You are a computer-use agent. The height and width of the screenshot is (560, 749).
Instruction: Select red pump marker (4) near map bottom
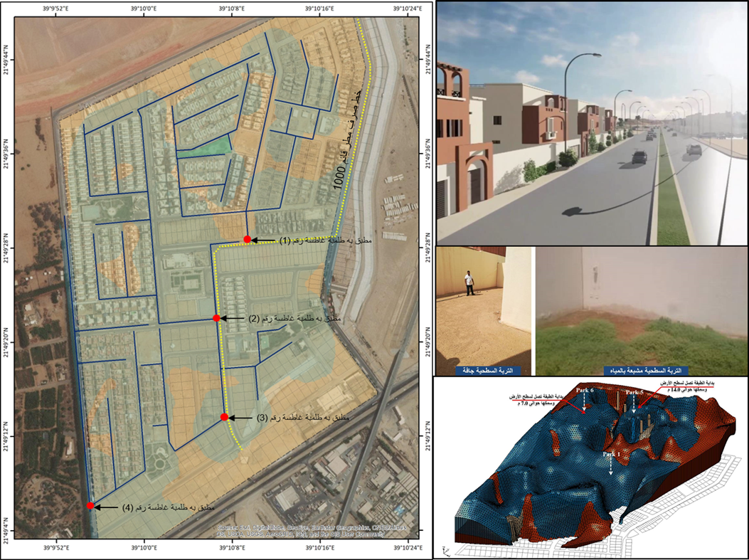pos(90,506)
